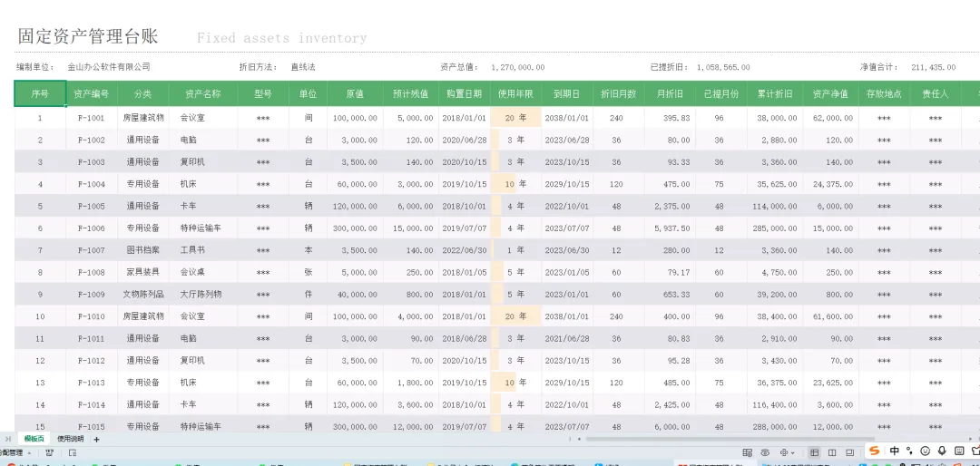This screenshot has width=980, height=466.
Task: Select the 特种运输车 cell in row 6
Action: 203,228
